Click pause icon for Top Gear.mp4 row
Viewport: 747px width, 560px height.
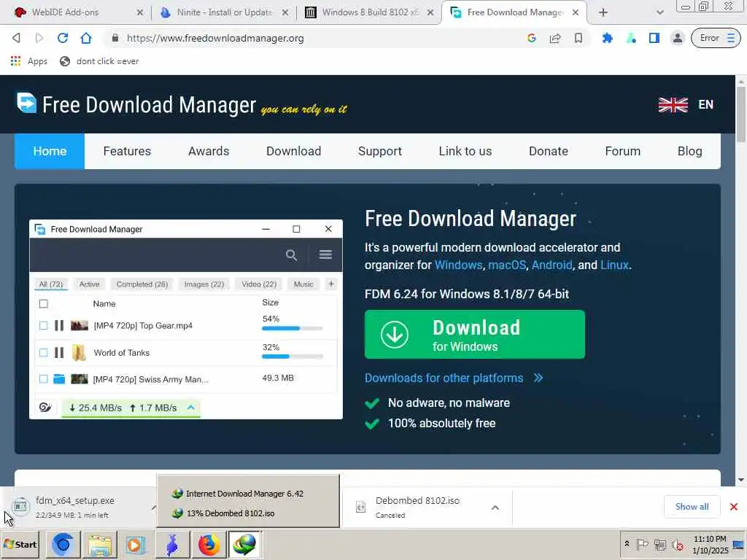tap(59, 325)
